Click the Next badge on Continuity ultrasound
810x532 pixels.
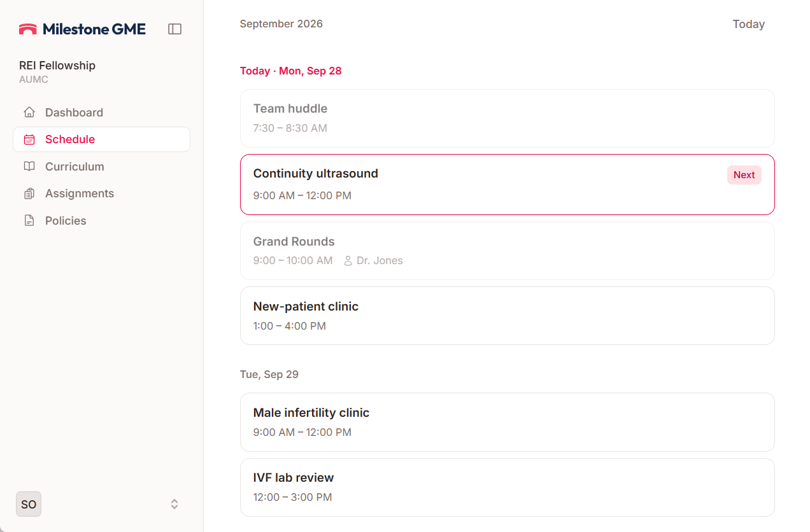click(744, 175)
